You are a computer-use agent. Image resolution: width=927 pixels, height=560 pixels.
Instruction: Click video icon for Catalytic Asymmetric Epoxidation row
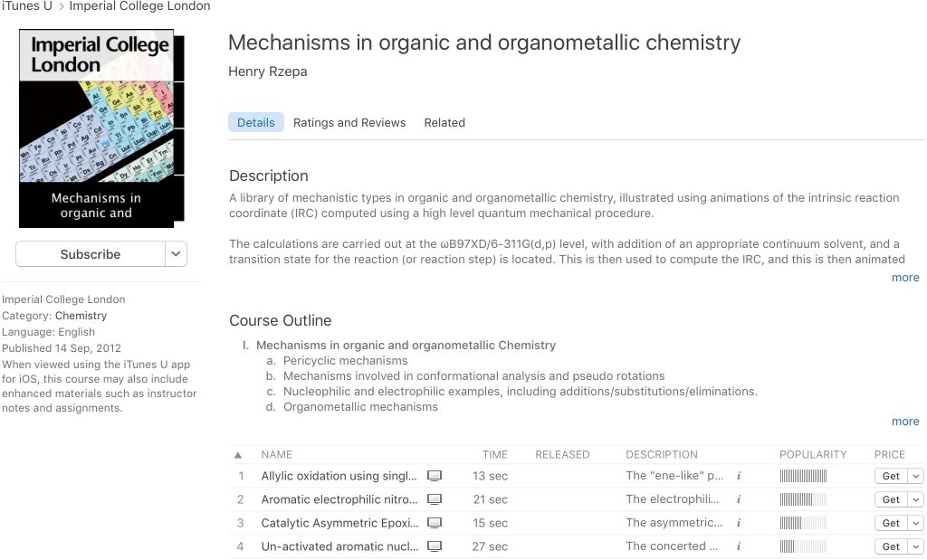point(435,523)
